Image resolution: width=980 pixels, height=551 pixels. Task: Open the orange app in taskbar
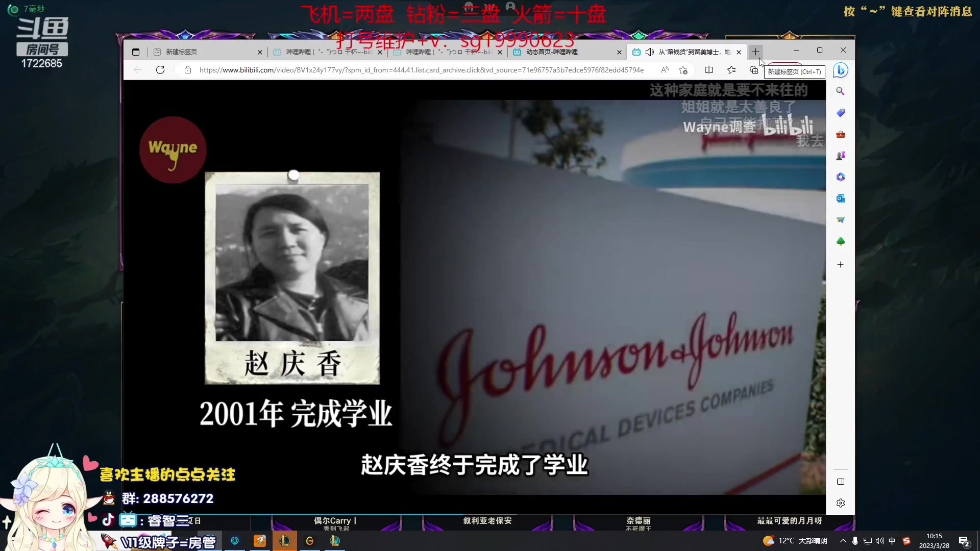pos(260,540)
